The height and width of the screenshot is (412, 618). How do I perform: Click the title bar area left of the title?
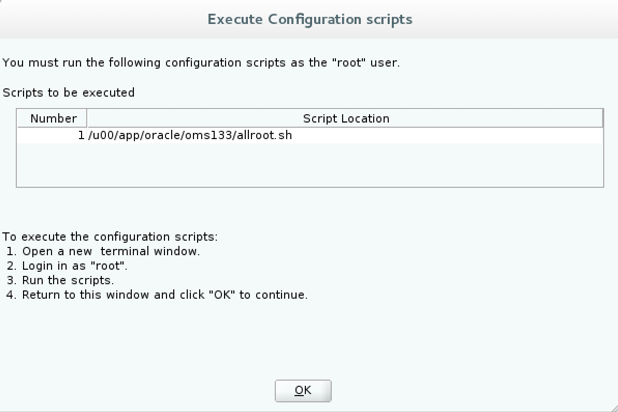102,19
